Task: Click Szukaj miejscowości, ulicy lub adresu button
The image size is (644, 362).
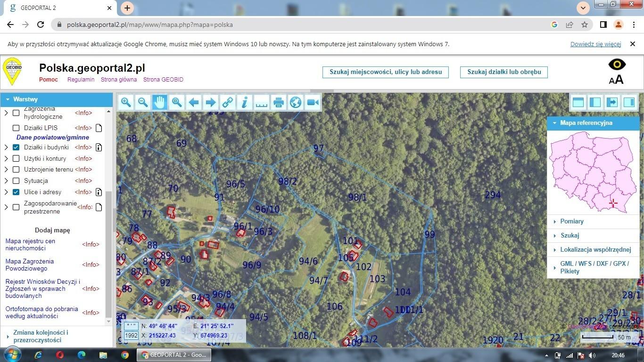Action: [x=386, y=72]
